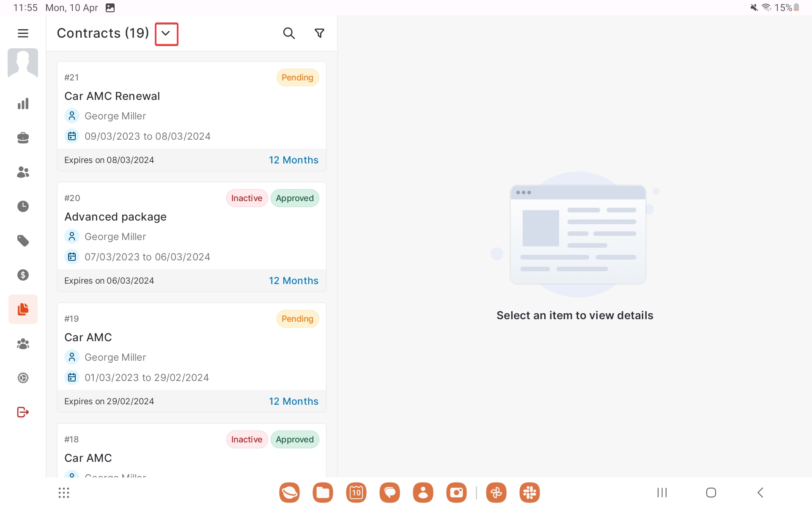This screenshot has height=508, width=812.
Task: Open contract #21 Car AMC Renewal
Action: point(191,106)
